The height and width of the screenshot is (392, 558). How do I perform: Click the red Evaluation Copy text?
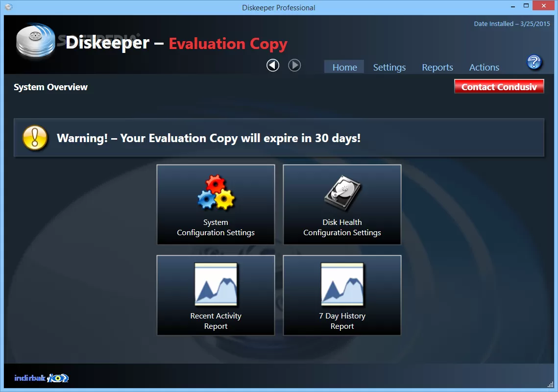point(228,44)
